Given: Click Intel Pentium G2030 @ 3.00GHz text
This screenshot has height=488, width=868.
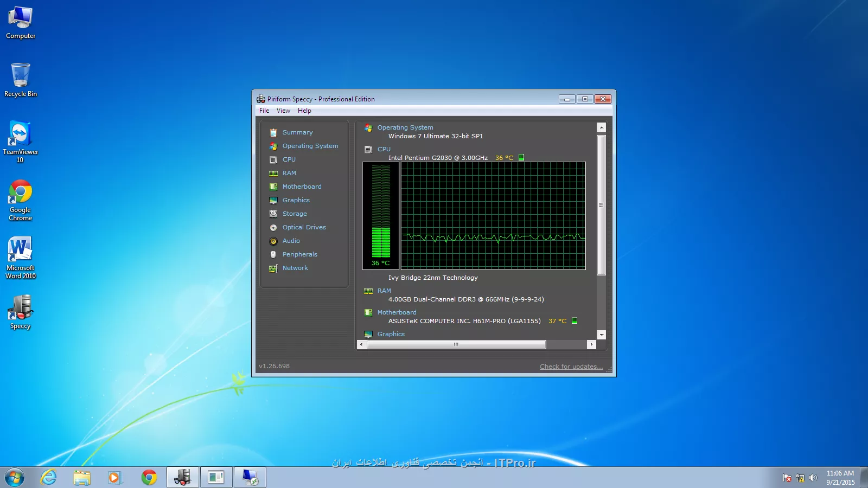Looking at the screenshot, I should pyautogui.click(x=438, y=158).
